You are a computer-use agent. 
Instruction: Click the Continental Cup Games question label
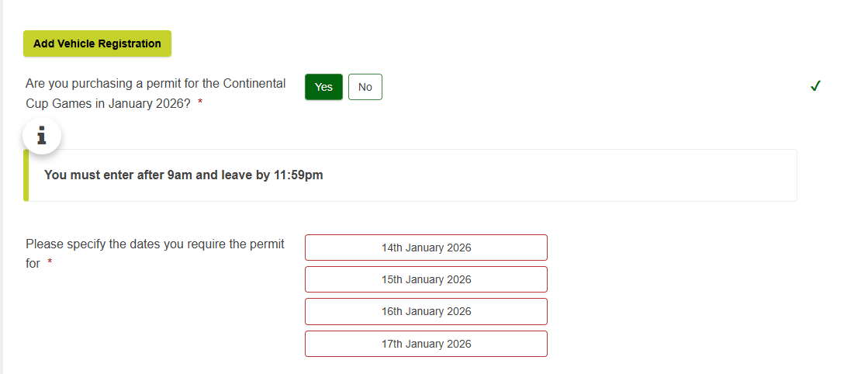point(155,84)
